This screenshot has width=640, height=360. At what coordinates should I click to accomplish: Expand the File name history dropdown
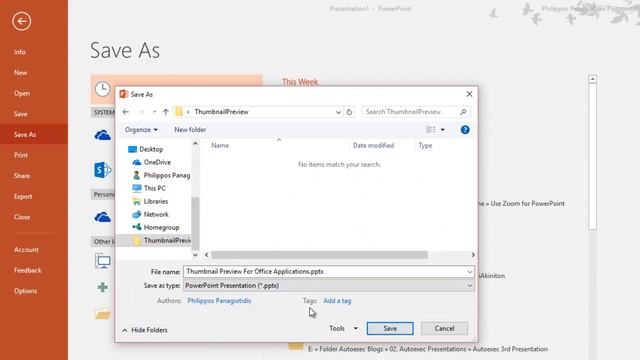tap(470, 272)
